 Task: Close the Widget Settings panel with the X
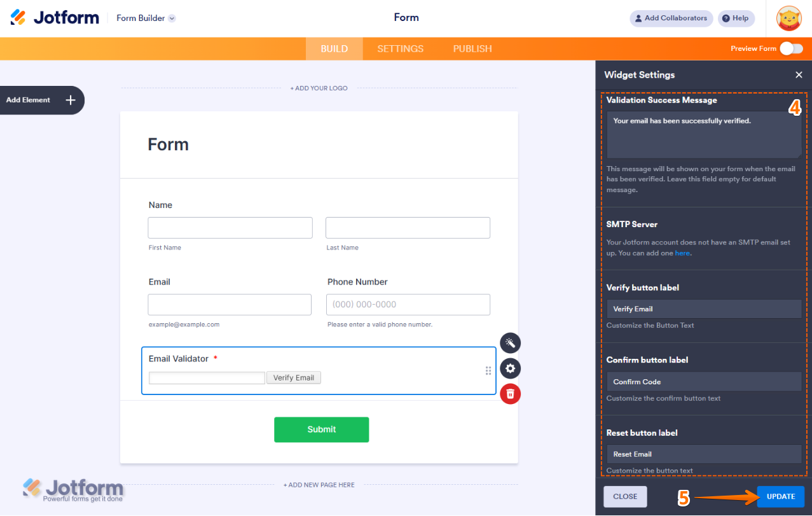click(x=799, y=74)
